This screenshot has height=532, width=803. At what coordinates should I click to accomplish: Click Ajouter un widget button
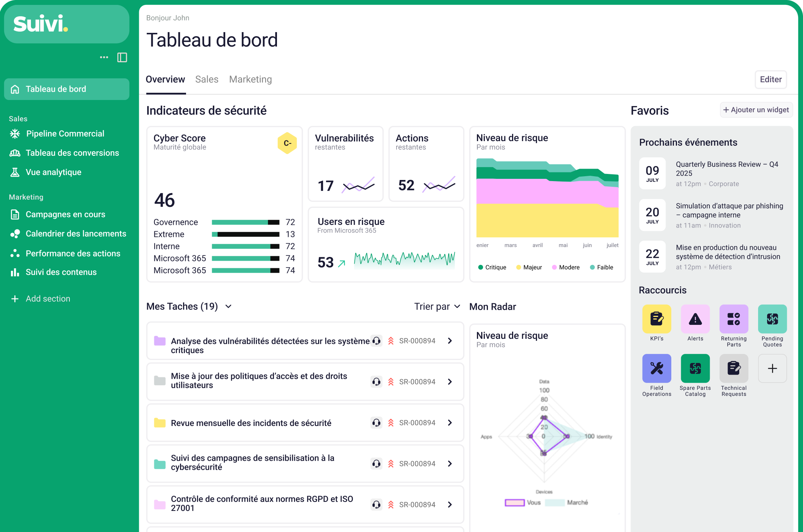click(756, 110)
